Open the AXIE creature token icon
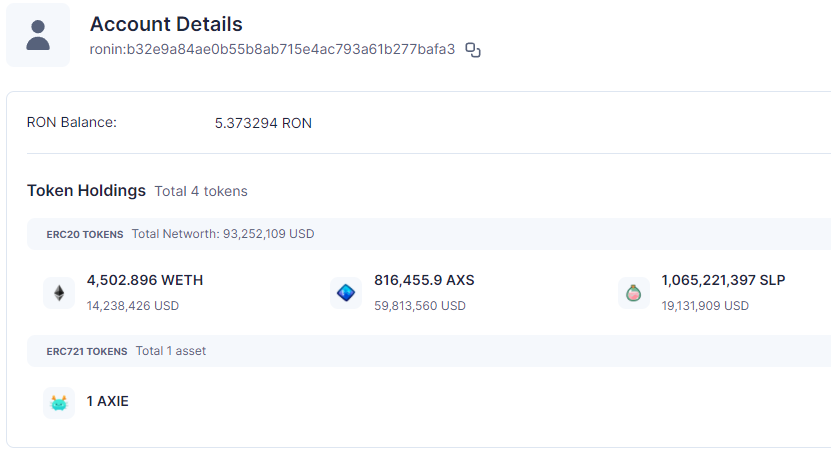 pos(59,403)
